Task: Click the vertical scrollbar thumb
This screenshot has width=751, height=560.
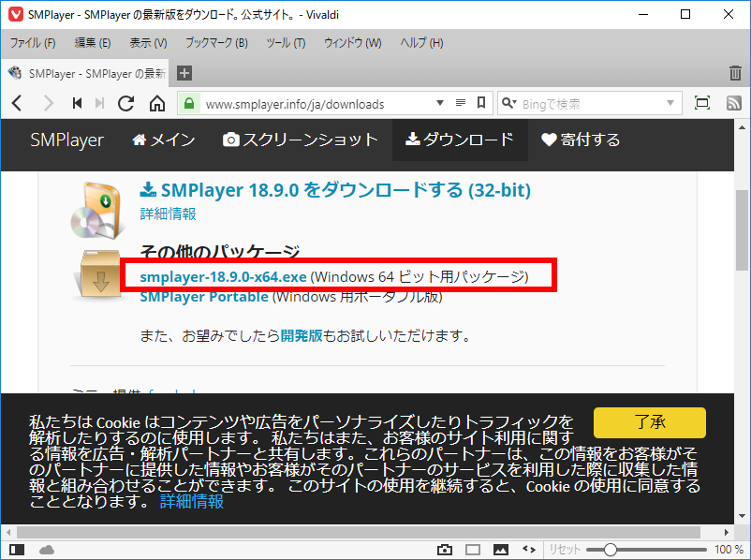Action: point(743,230)
